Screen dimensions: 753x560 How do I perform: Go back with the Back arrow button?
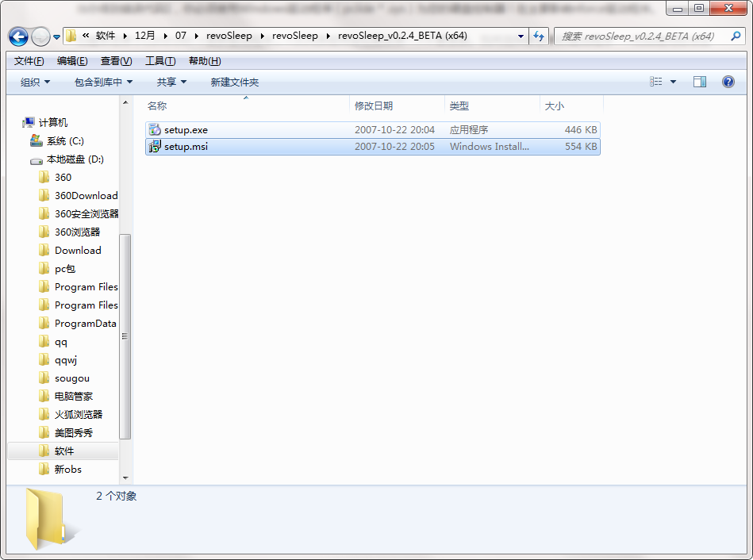(x=18, y=36)
